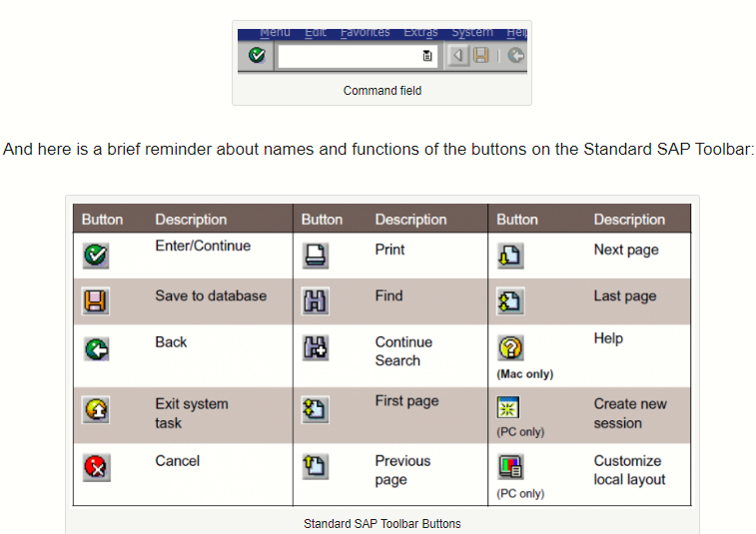Image resolution: width=756 pixels, height=534 pixels.
Task: Click the red Cancel icon
Action: point(97,467)
